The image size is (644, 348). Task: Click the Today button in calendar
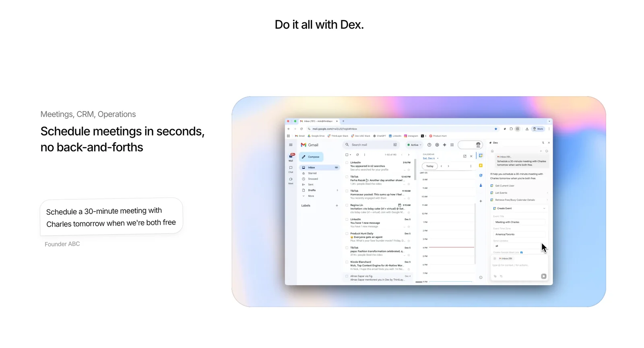pyautogui.click(x=430, y=166)
